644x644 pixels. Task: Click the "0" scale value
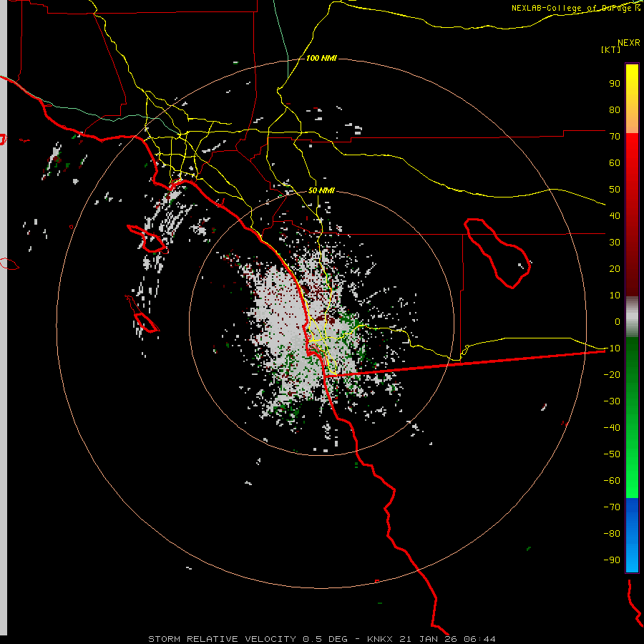[x=618, y=321]
